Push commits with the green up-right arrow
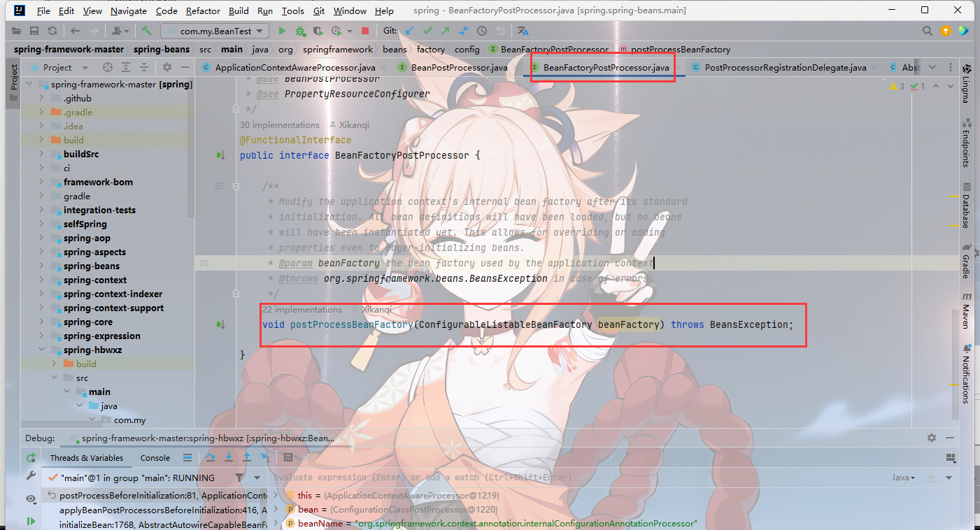This screenshot has width=980, height=530. [446, 31]
